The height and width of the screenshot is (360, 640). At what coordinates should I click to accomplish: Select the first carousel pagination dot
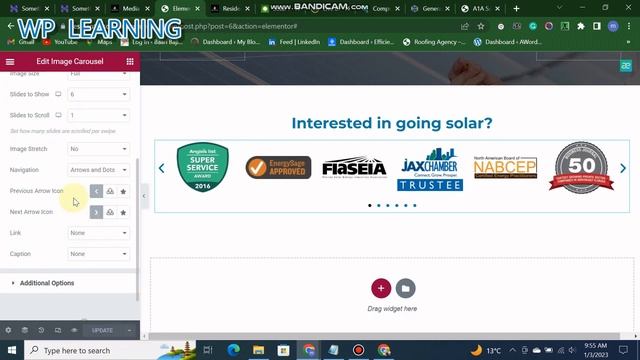coord(370,205)
